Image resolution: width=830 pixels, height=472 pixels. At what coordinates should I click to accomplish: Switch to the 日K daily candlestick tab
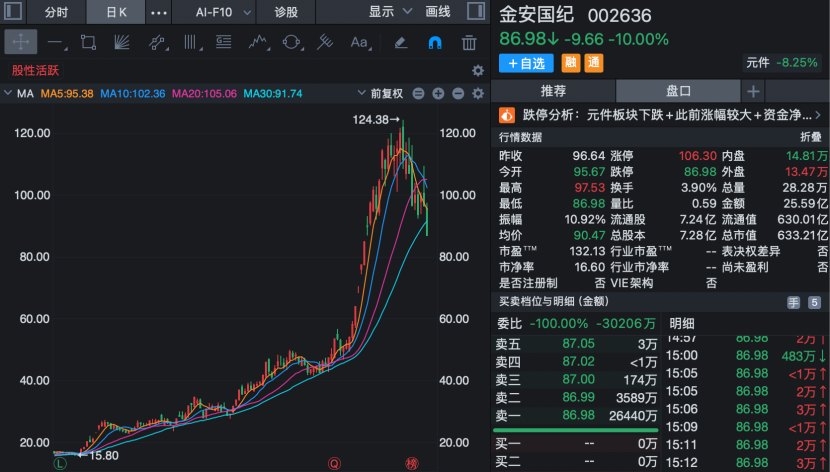tap(116, 12)
